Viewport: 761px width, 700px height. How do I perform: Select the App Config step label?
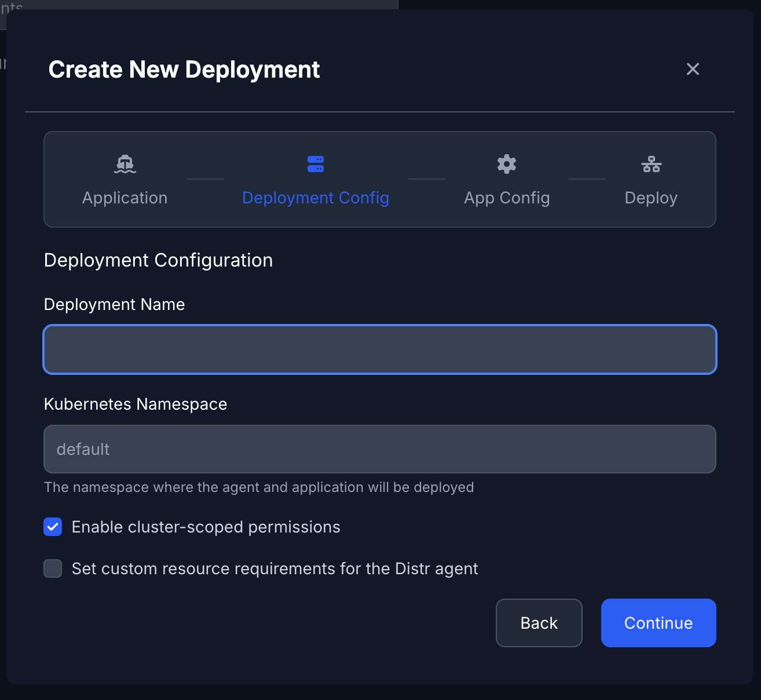point(507,198)
